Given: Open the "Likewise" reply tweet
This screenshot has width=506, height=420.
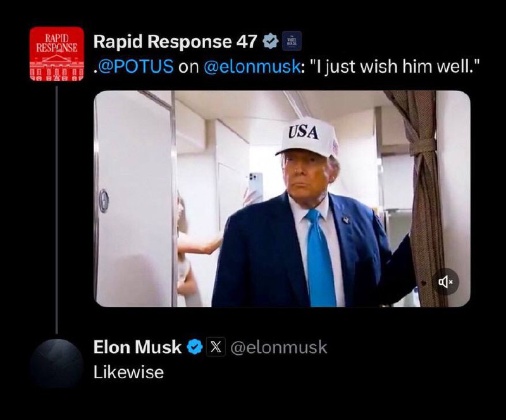Looking at the screenshot, I should [128, 372].
